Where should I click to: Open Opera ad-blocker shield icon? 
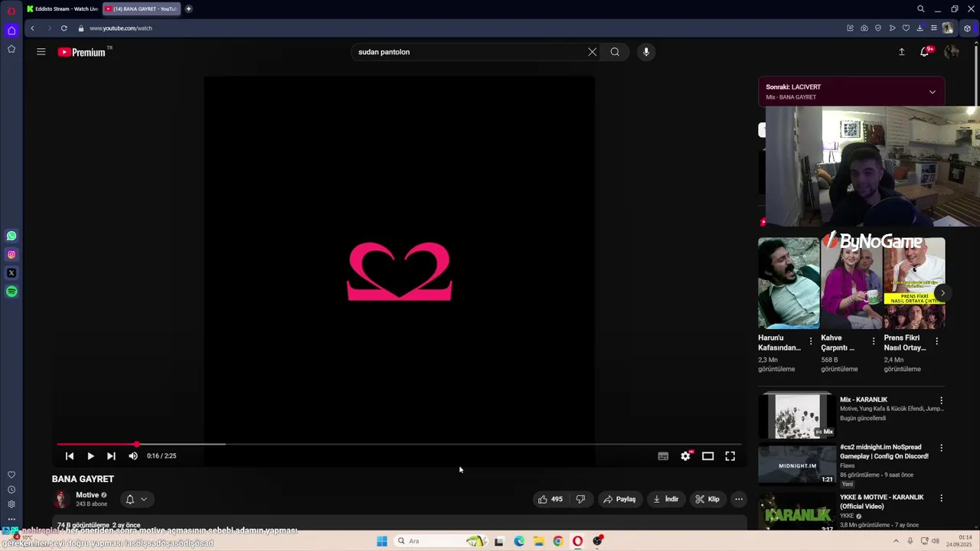(x=878, y=28)
